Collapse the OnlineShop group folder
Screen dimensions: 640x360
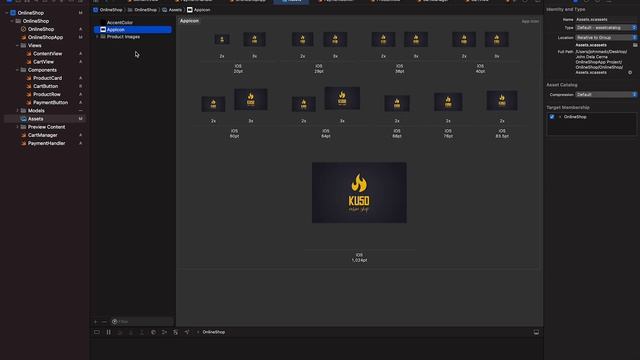point(12,21)
